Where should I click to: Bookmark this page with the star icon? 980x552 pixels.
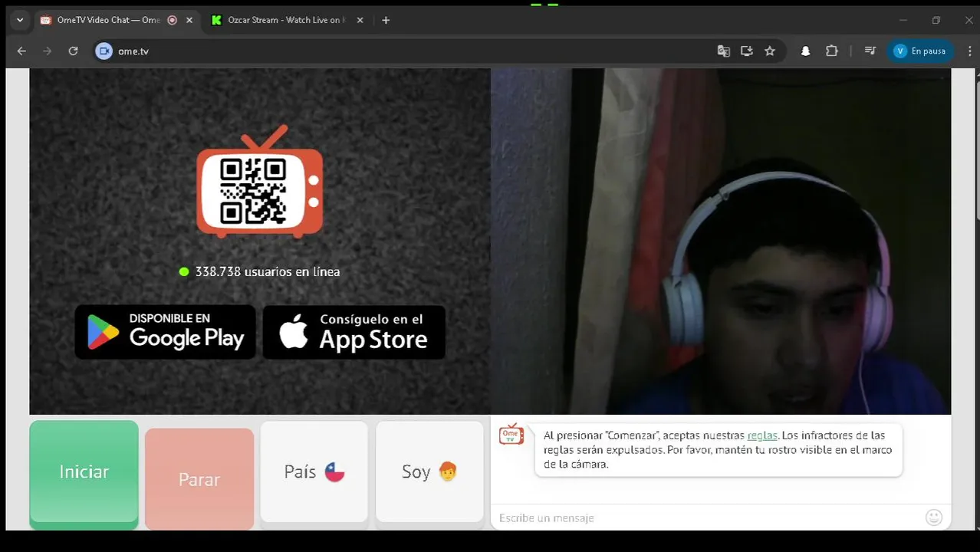tap(770, 51)
